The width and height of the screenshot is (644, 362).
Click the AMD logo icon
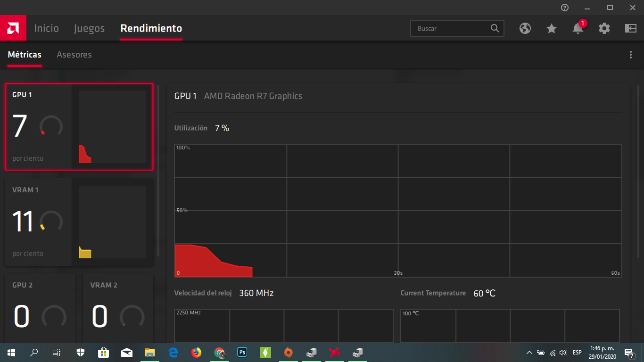13,28
